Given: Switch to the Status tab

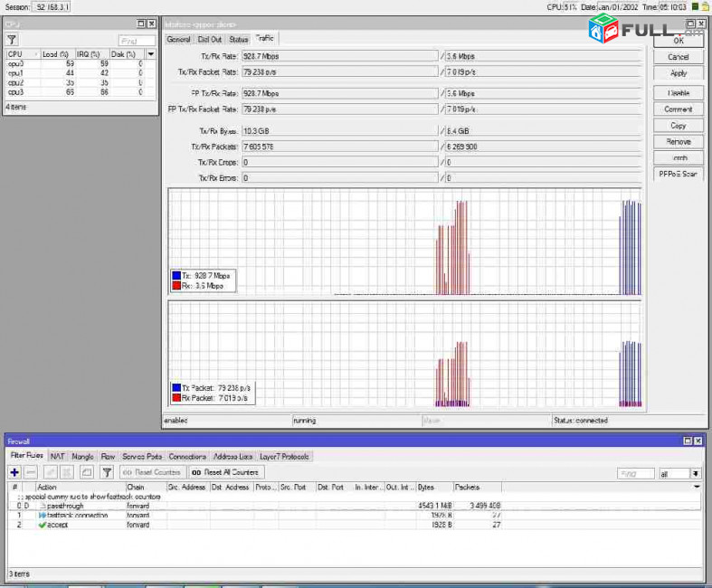Looking at the screenshot, I should pyautogui.click(x=239, y=40).
